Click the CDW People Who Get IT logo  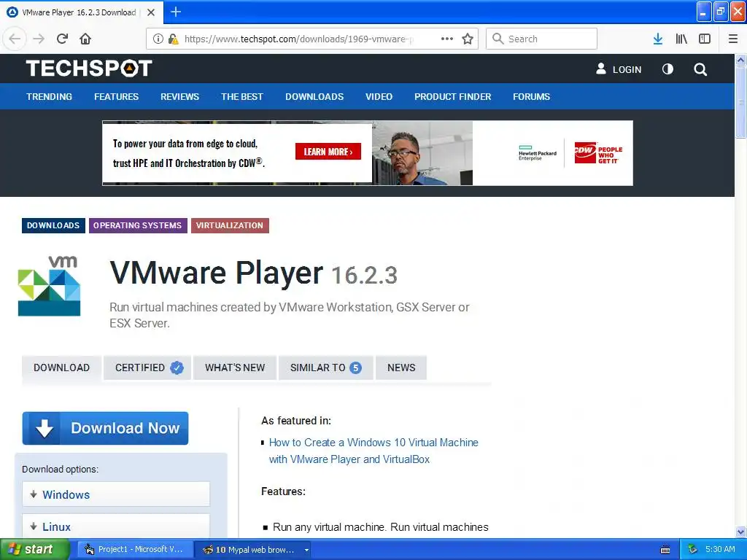point(598,153)
